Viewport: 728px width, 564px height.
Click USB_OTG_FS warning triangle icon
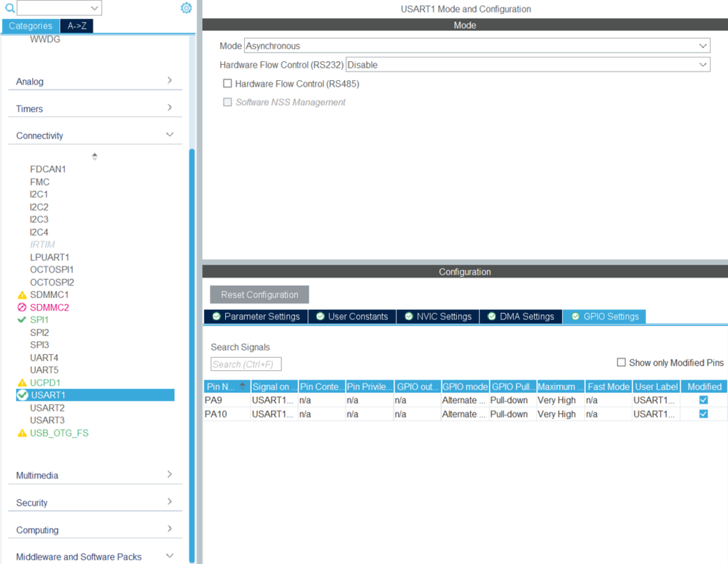[22, 433]
